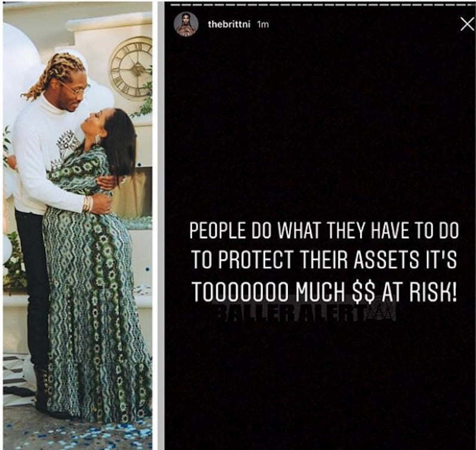Image resolution: width=476 pixels, height=450 pixels.
Task: Tap the "TO PROTECT THEIR ASSETS IT'S" line
Action: [324, 260]
